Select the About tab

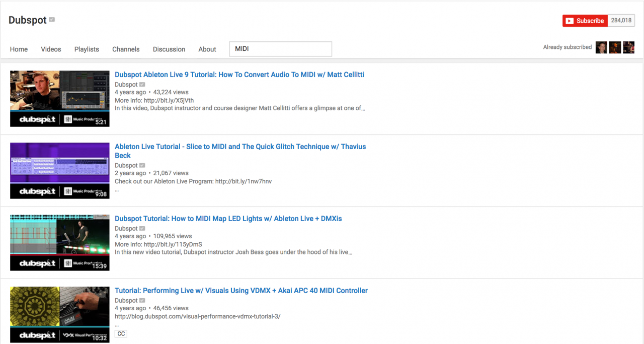tap(207, 49)
